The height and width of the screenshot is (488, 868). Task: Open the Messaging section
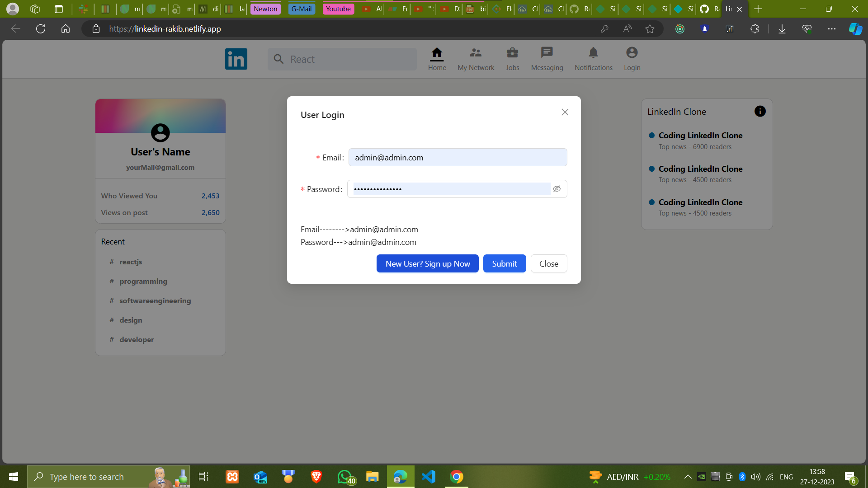[547, 59]
